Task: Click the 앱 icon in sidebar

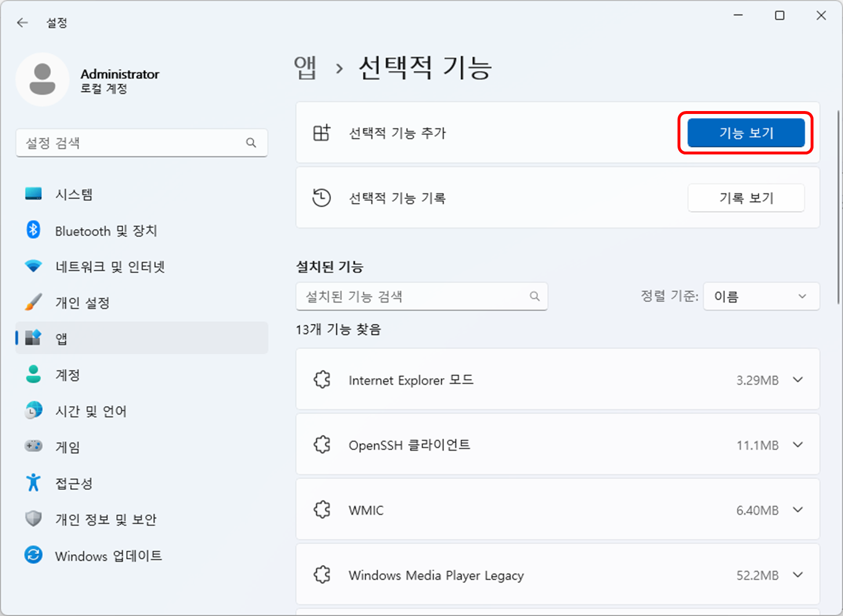Action: pos(34,338)
